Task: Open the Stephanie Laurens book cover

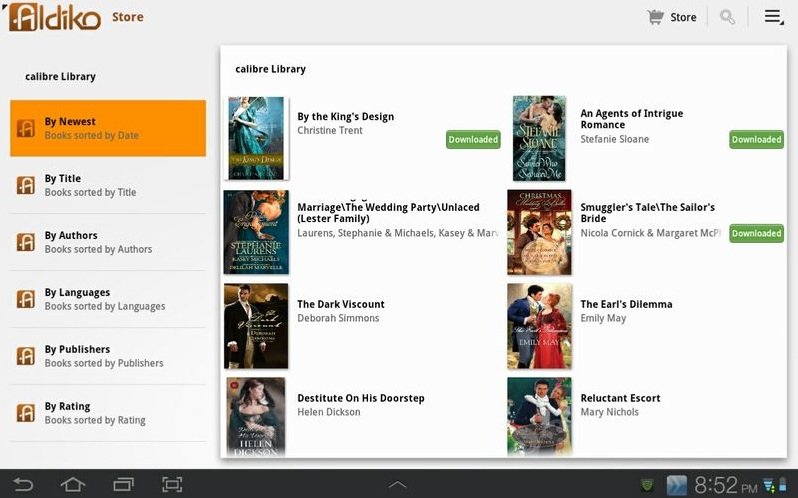Action: point(256,232)
